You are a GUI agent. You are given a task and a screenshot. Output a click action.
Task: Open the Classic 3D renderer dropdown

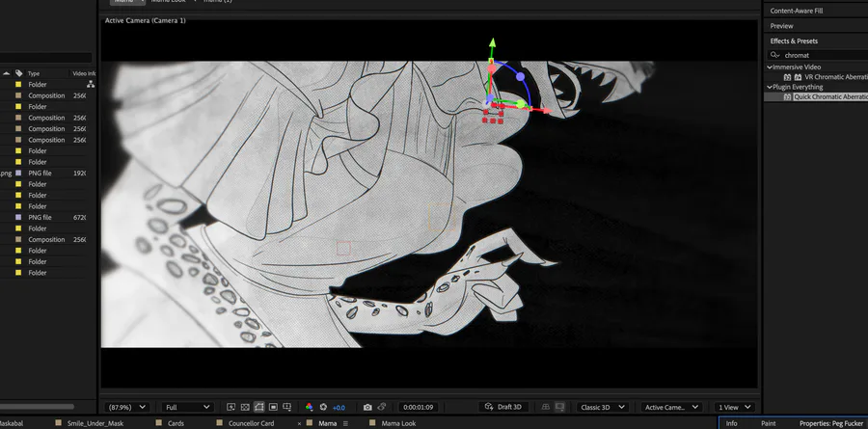pos(602,407)
